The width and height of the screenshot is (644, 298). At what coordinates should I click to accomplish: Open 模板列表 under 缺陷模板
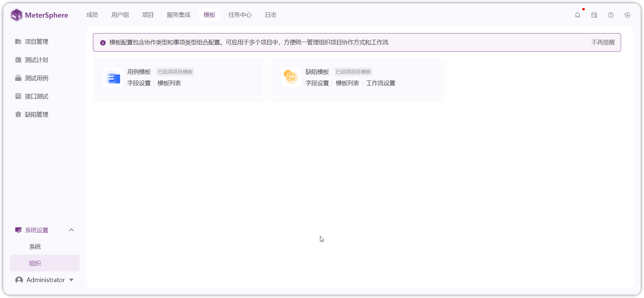[348, 83]
